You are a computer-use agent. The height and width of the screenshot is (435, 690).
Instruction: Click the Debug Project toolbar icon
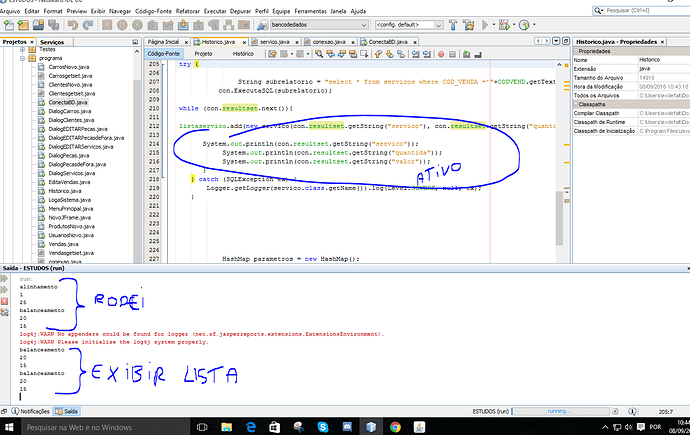point(503,25)
